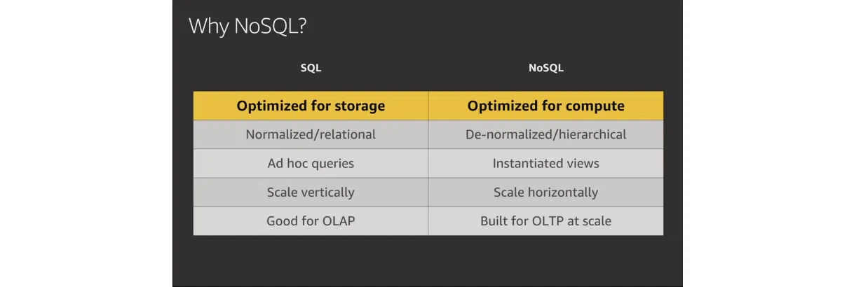The width and height of the screenshot is (868, 287).
Task: Click the 'Optimized for storage' header cell
Action: (311, 106)
